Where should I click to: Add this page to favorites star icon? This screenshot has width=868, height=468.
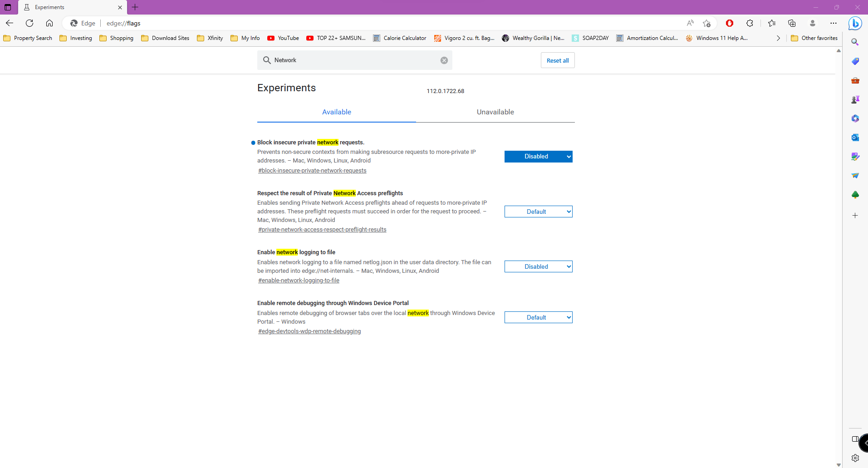point(706,23)
